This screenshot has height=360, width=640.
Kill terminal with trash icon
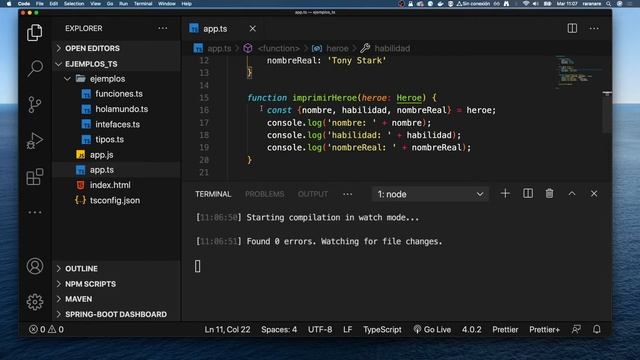point(549,193)
